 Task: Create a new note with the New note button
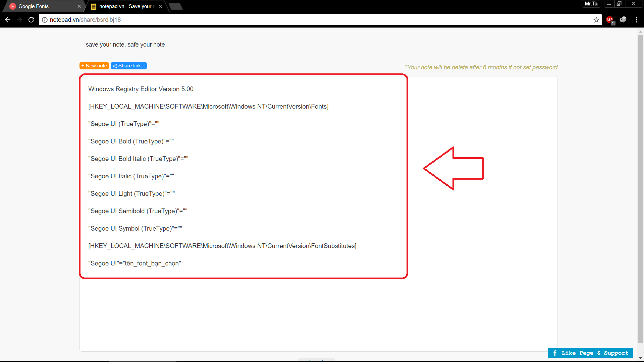point(94,66)
